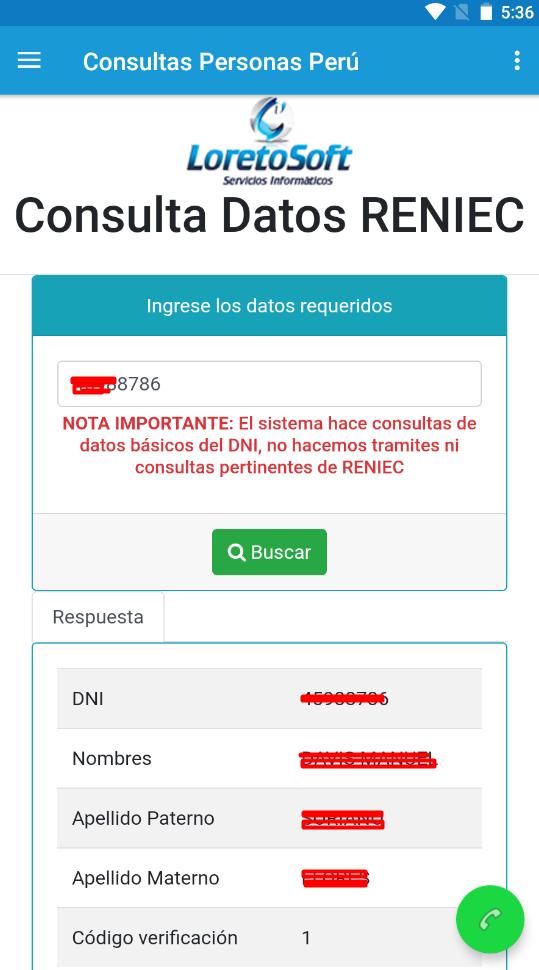The height and width of the screenshot is (970, 539).
Task: Tap the clock time in status bar
Action: point(517,12)
